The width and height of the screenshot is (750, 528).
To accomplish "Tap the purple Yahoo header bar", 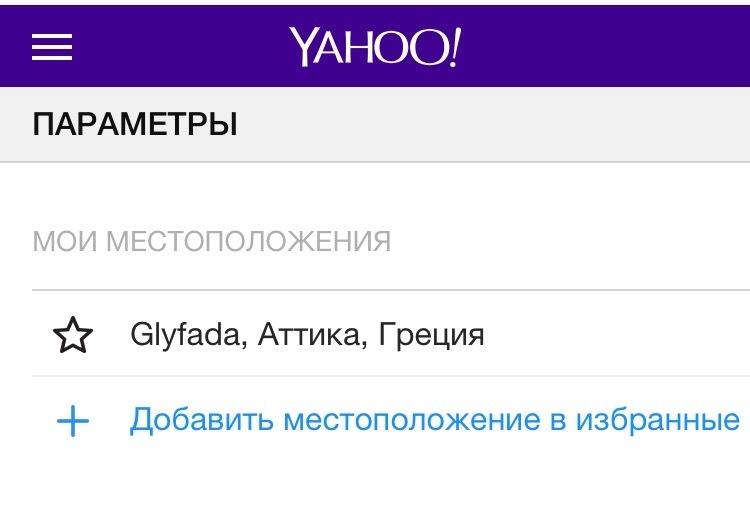I will point(600,44).
